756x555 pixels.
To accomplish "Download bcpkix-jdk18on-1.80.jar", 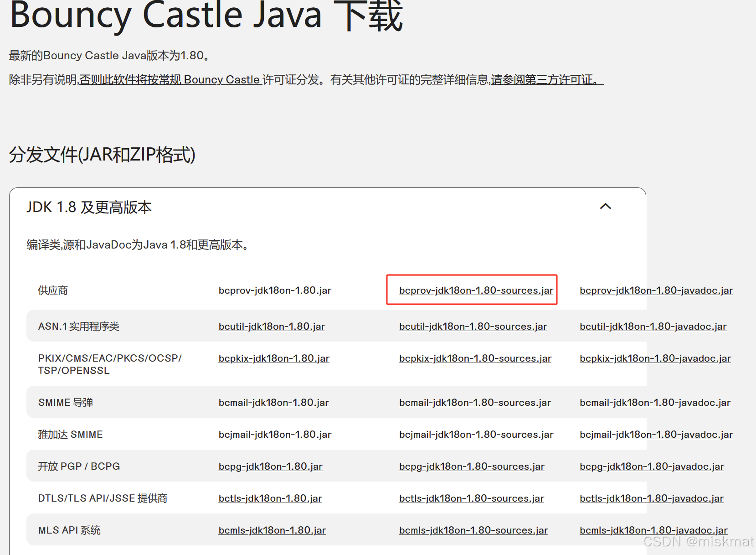I will 273,358.
